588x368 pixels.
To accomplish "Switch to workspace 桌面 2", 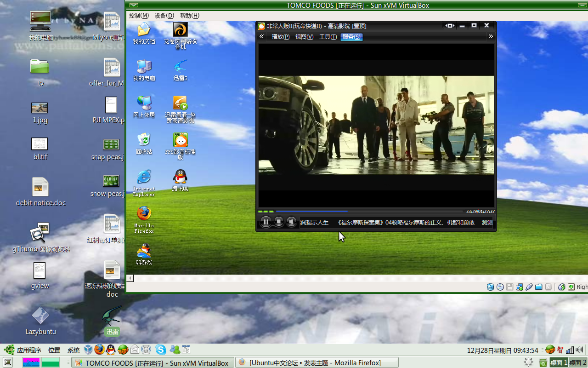I will click(578, 362).
